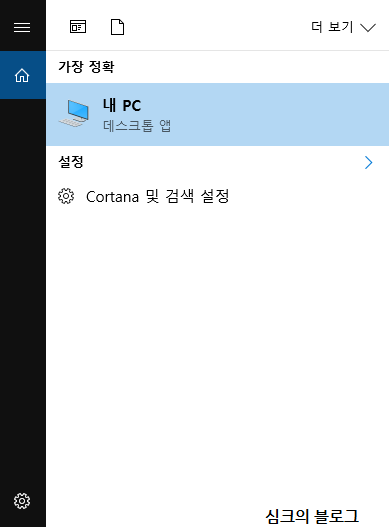Click the down chevron next to 더 보기
This screenshot has height=527, width=392.
click(368, 28)
